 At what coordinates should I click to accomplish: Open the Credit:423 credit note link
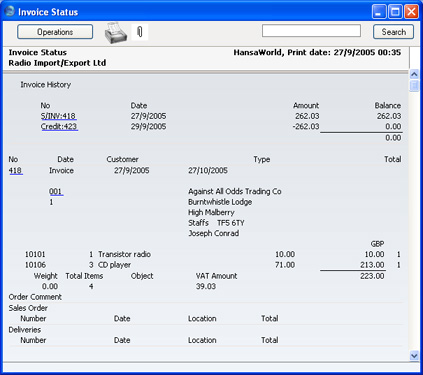pos(59,126)
